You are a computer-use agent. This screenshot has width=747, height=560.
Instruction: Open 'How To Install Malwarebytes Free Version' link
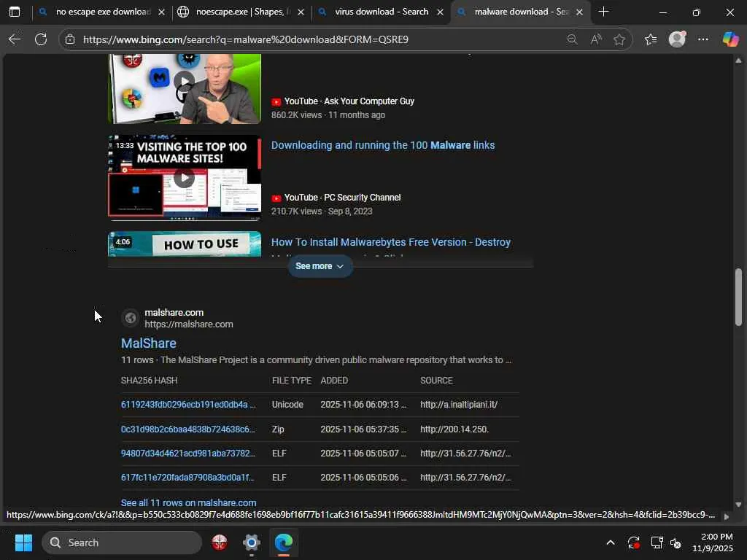391,242
